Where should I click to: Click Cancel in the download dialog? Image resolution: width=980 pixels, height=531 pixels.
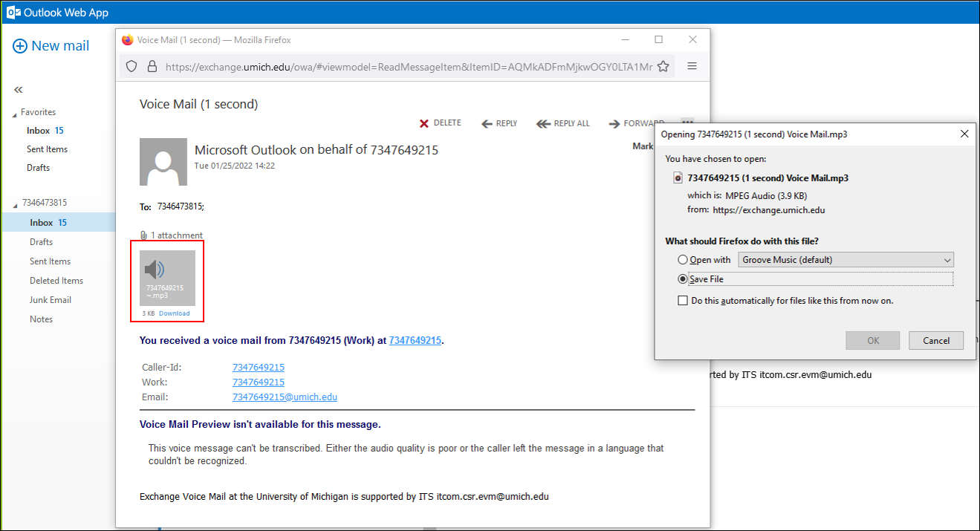[936, 341]
